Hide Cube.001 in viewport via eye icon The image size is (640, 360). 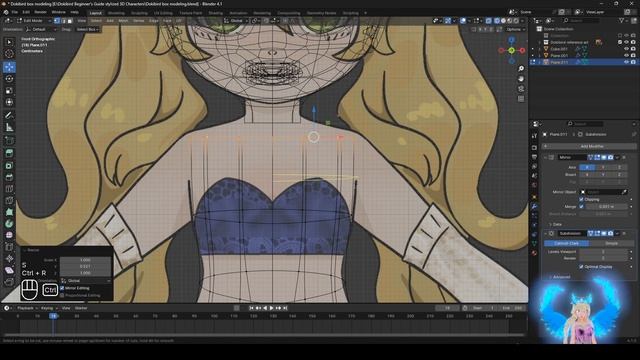tap(627, 49)
